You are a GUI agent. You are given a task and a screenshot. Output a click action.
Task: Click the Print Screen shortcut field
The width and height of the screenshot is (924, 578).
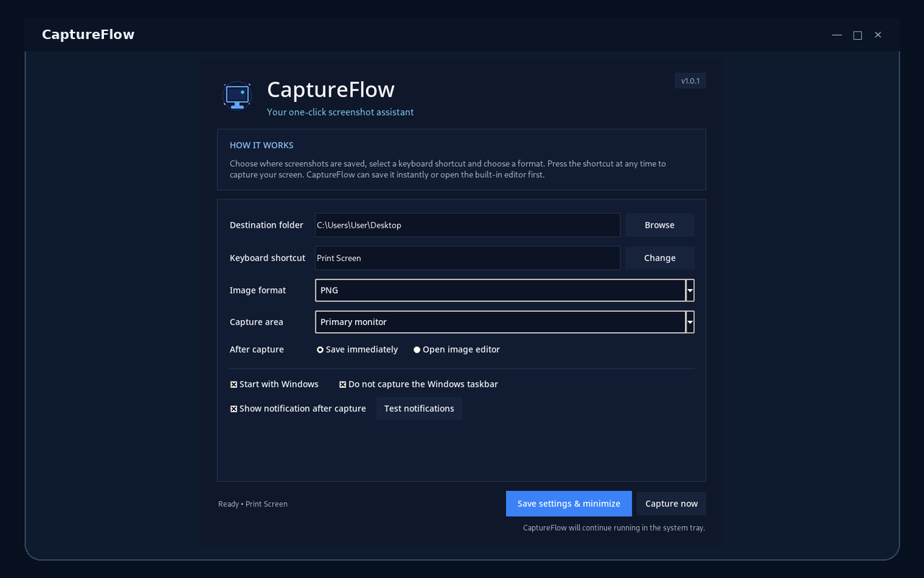click(x=468, y=258)
